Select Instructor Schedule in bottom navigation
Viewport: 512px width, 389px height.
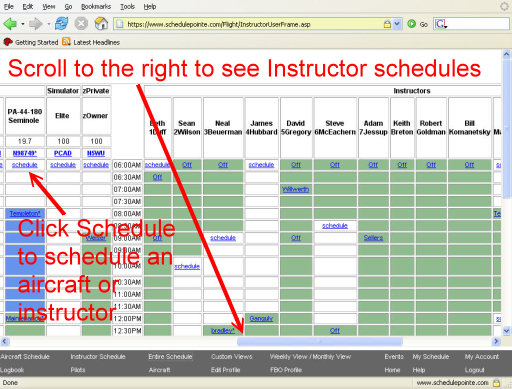click(x=98, y=357)
